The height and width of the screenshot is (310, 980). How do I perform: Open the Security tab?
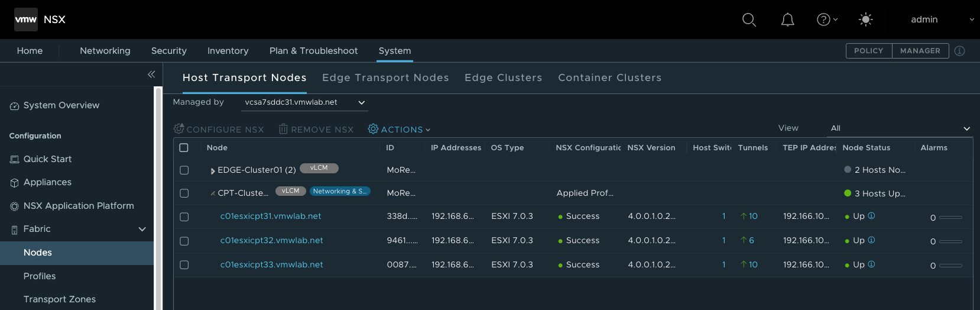click(169, 51)
